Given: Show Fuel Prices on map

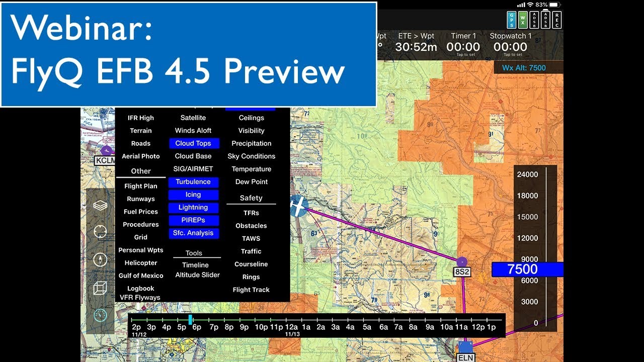Looking at the screenshot, I should pyautogui.click(x=141, y=212).
